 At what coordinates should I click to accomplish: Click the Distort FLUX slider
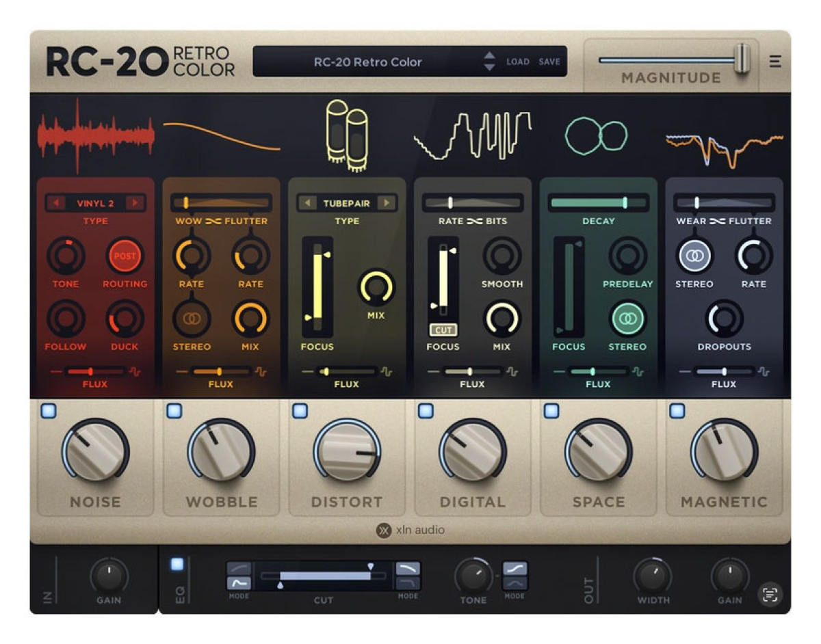pyautogui.click(x=347, y=371)
